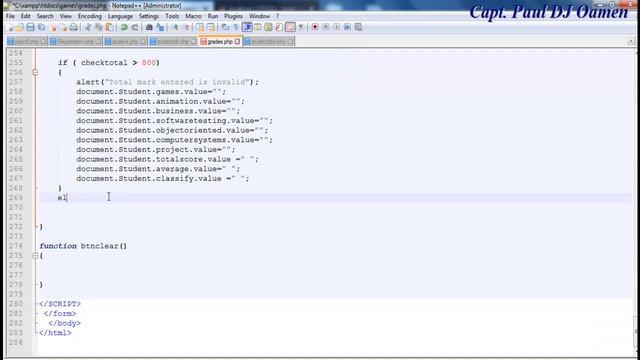Click the Zoom In toolbar icon
This screenshot has height=360, width=640.
pos(175,27)
